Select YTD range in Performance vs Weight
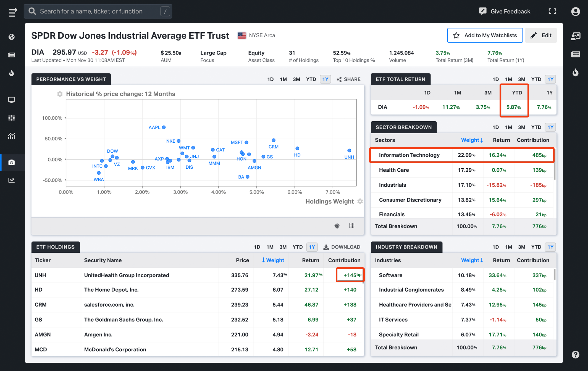This screenshot has width=588, height=371. point(311,79)
